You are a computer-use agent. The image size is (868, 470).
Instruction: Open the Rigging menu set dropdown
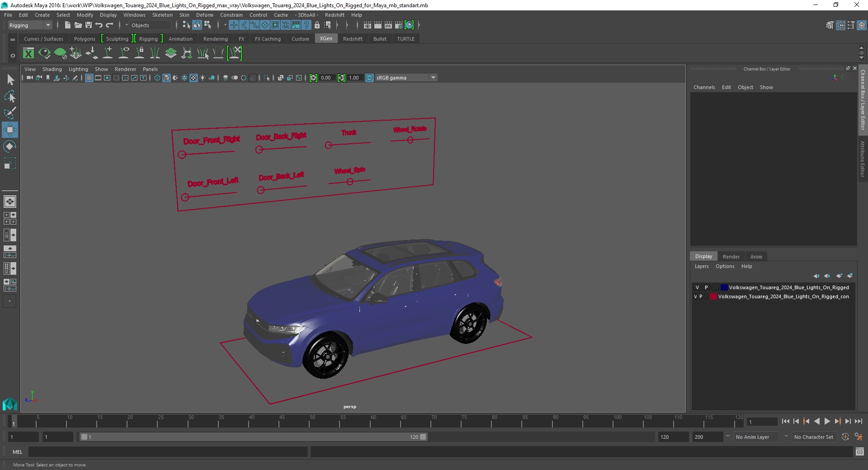point(30,25)
